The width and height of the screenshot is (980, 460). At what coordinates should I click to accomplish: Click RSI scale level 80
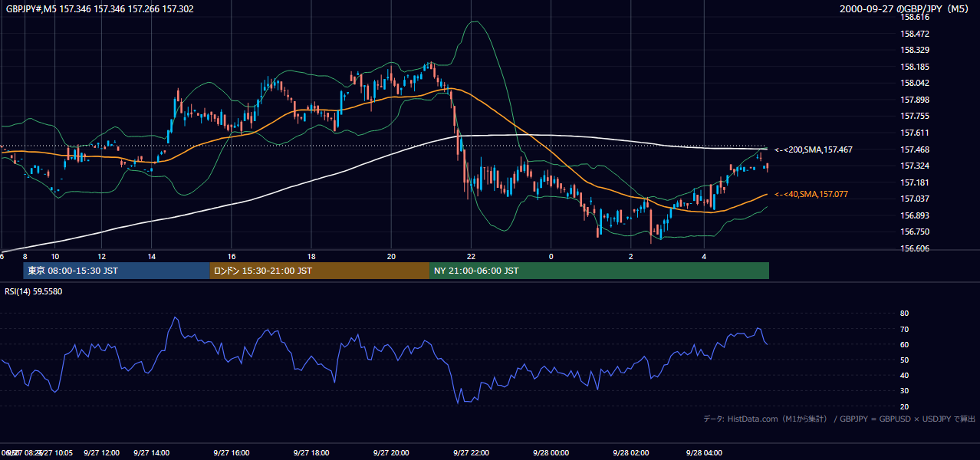pyautogui.click(x=904, y=314)
